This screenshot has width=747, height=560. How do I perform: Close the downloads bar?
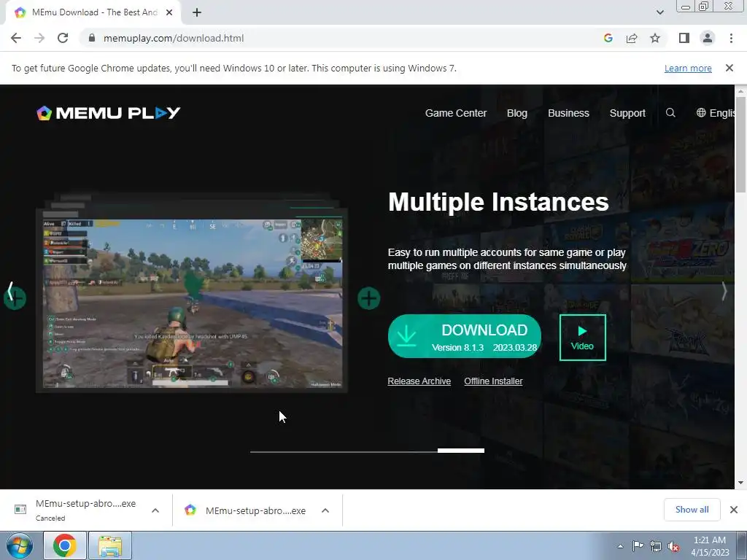click(734, 510)
